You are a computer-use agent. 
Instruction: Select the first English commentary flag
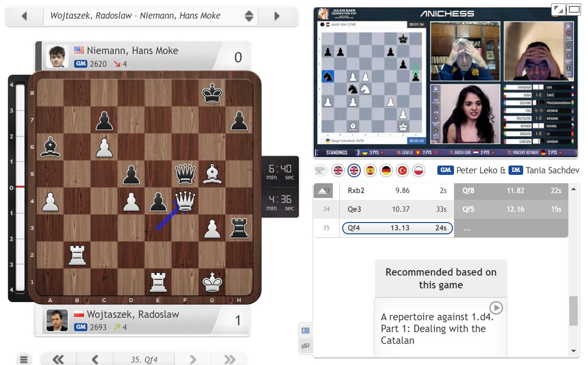(338, 170)
